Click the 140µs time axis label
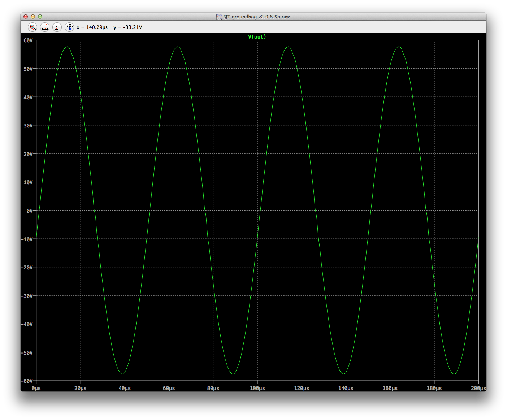Viewport: 507px width, 420px height. [346, 388]
